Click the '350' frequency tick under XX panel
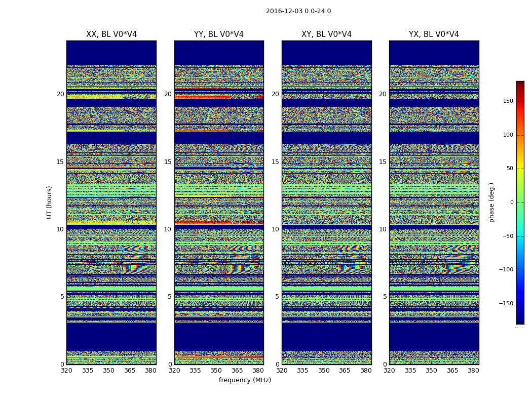This screenshot has width=532, height=405. coord(108,371)
